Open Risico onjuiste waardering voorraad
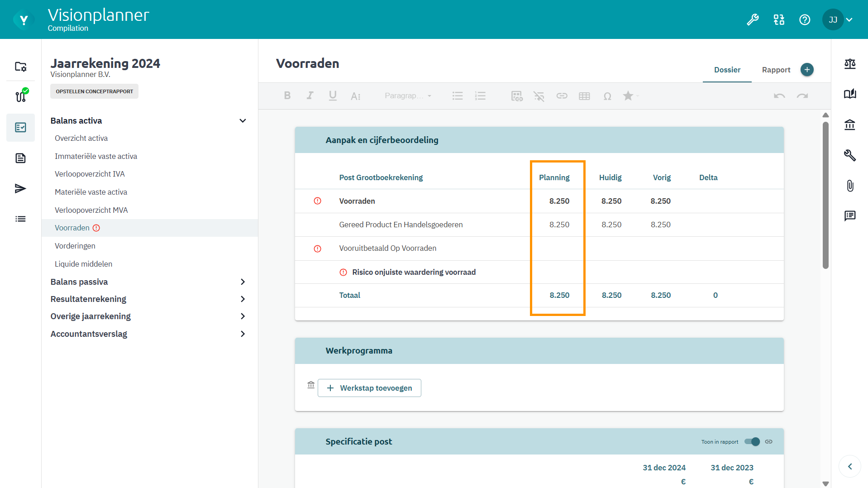This screenshot has width=868, height=488. [x=414, y=273]
